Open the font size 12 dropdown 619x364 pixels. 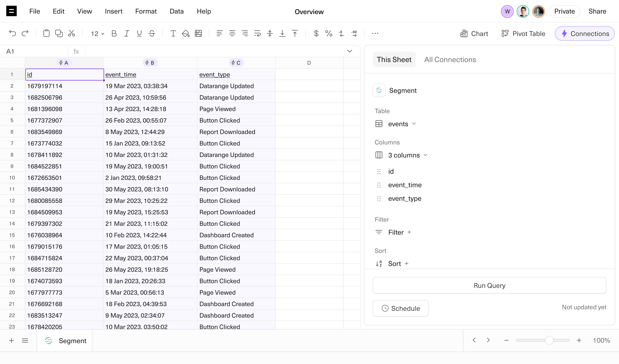(97, 34)
